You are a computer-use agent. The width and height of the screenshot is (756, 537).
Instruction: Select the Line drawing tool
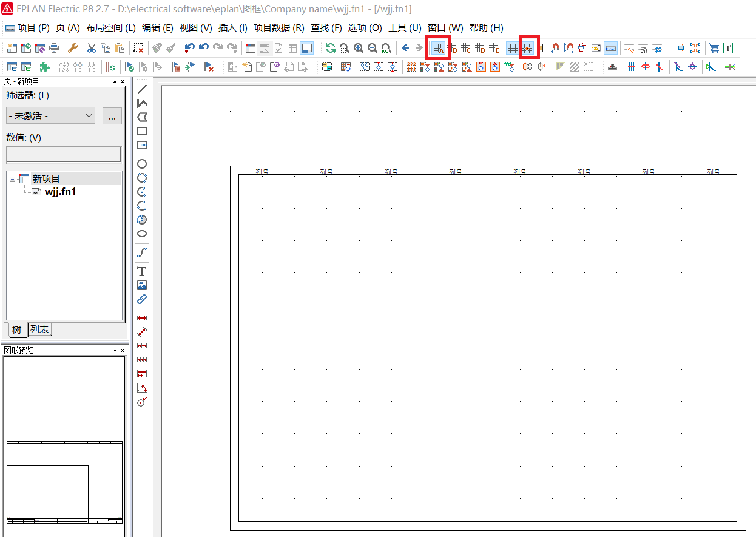click(x=142, y=89)
